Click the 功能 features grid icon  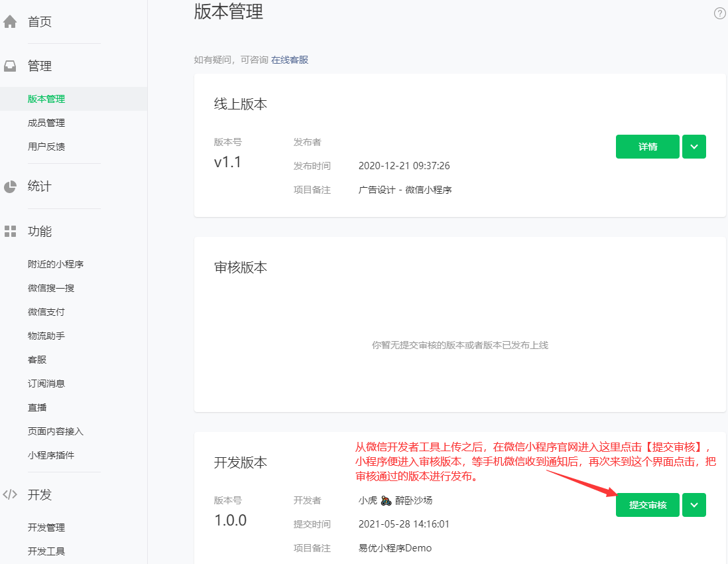9,231
